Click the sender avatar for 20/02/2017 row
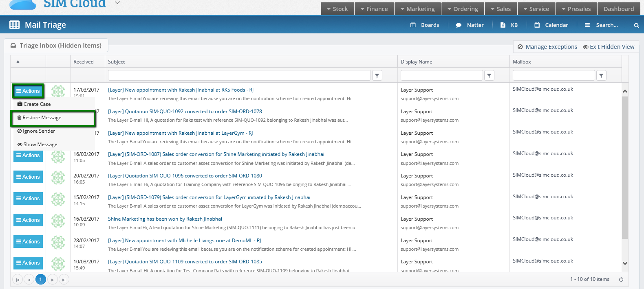Viewport: 644px width, 289px height. click(x=58, y=177)
